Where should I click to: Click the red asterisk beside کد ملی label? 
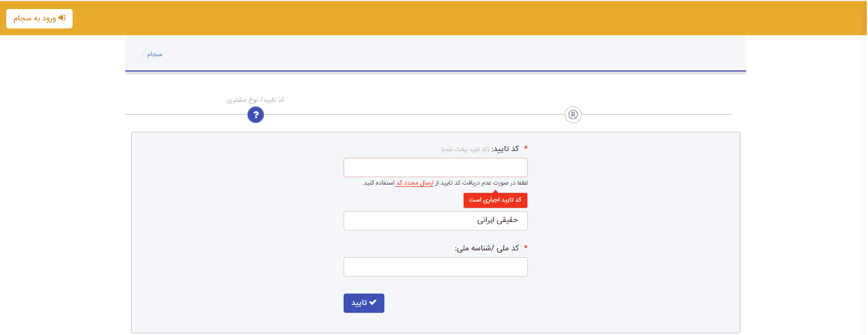(526, 248)
